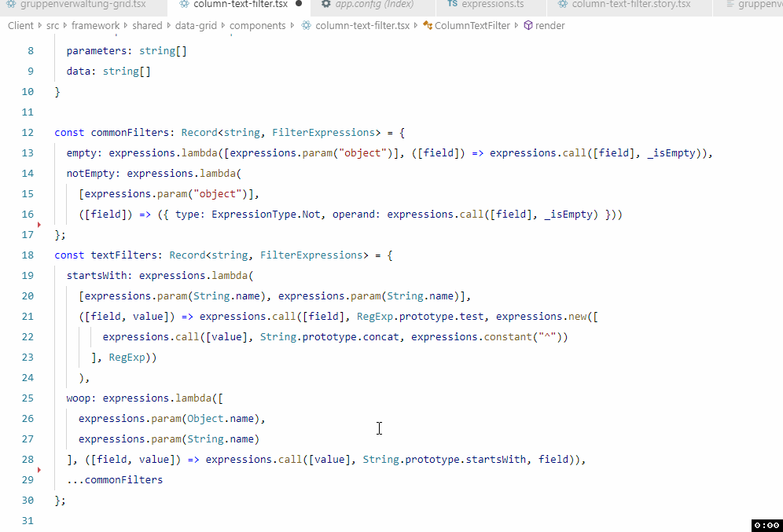Viewport: 783px width, 532px height.
Task: Expand breadcrumb arrow after column-text-filter.tsx
Action: pyautogui.click(x=416, y=25)
